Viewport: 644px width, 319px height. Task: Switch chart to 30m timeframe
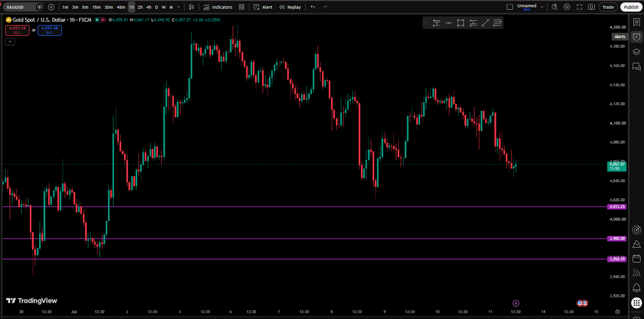(x=108, y=7)
